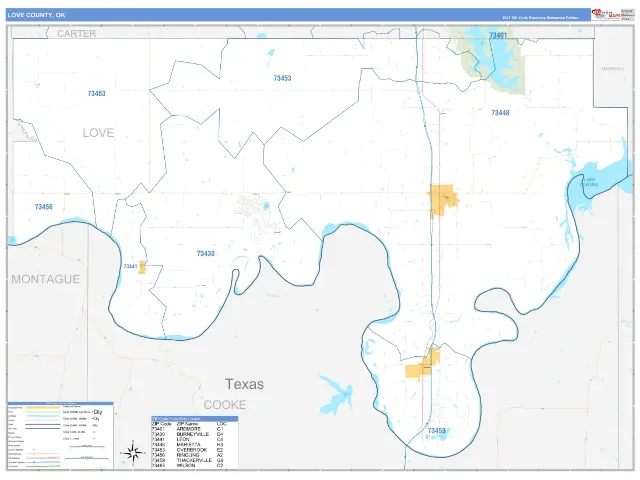Click the faint MARSHALL county label
Image resolution: width=640 pixels, height=480 pixels.
pos(613,69)
